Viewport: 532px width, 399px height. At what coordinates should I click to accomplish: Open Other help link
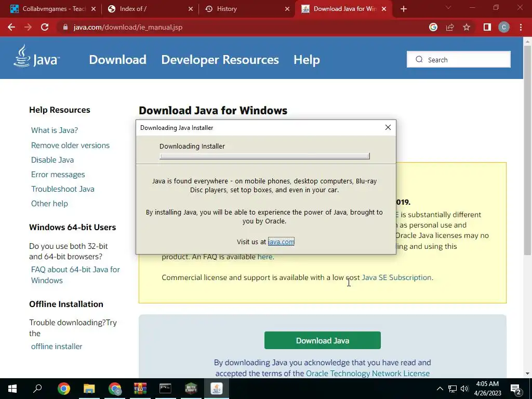pyautogui.click(x=49, y=204)
